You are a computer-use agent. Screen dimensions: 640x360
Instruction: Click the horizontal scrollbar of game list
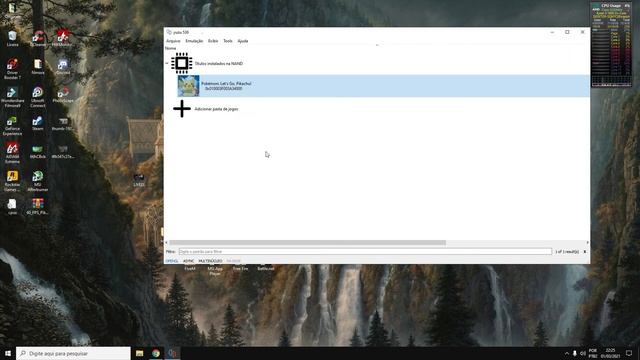click(307, 242)
